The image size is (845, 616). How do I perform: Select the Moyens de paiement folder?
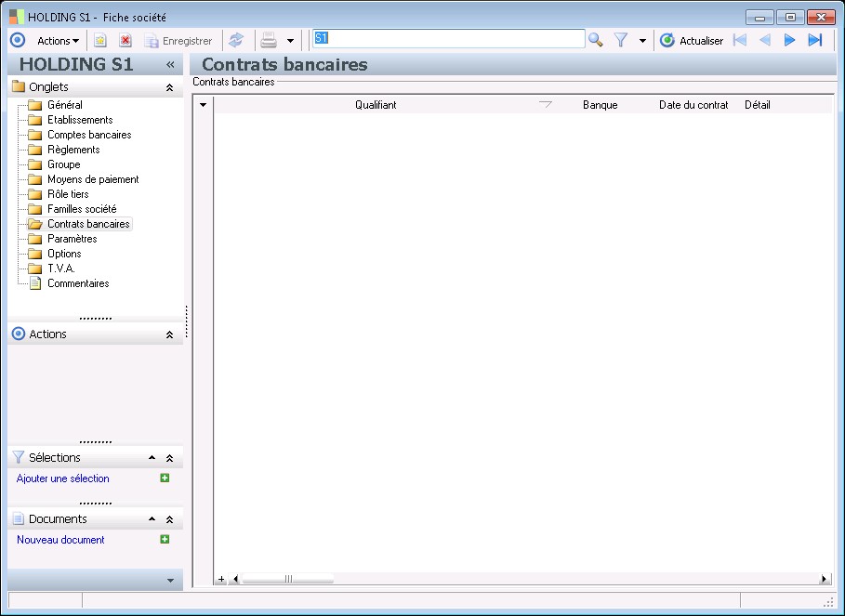pyautogui.click(x=93, y=179)
